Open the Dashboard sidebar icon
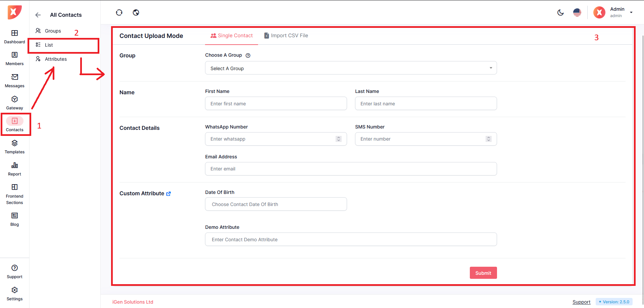This screenshot has height=308, width=644. [x=14, y=33]
